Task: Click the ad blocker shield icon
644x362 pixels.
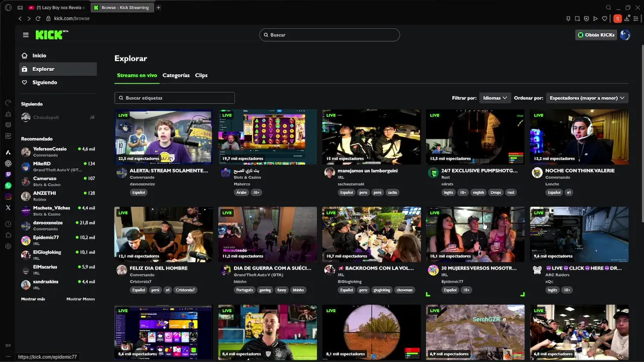Action: click(x=586, y=19)
